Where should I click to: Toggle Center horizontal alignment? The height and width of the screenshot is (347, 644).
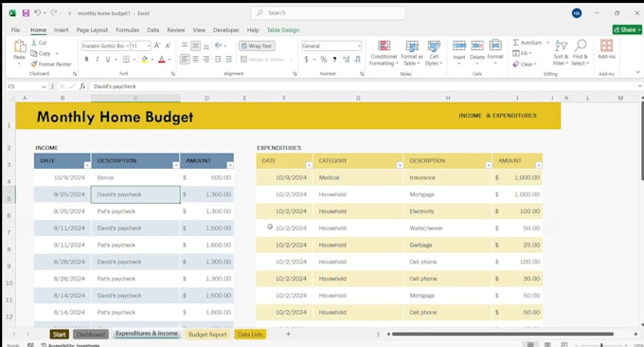pyautogui.click(x=195, y=60)
